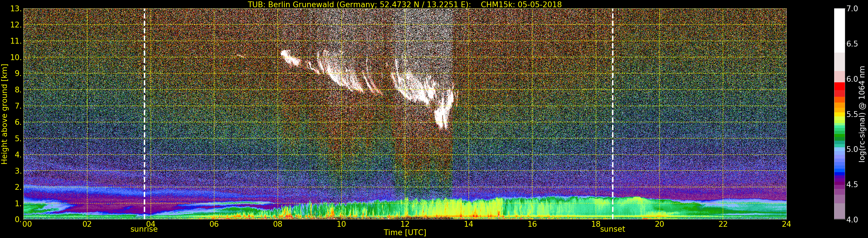This screenshot has width=868, height=238.
Task: Click the white dashed sunset line in the plot
Action: [x=612, y=101]
